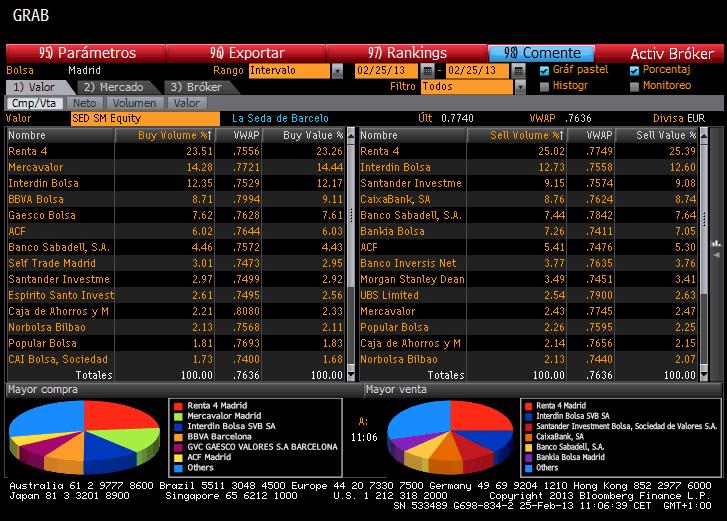Select UBS Limited row

point(529,295)
